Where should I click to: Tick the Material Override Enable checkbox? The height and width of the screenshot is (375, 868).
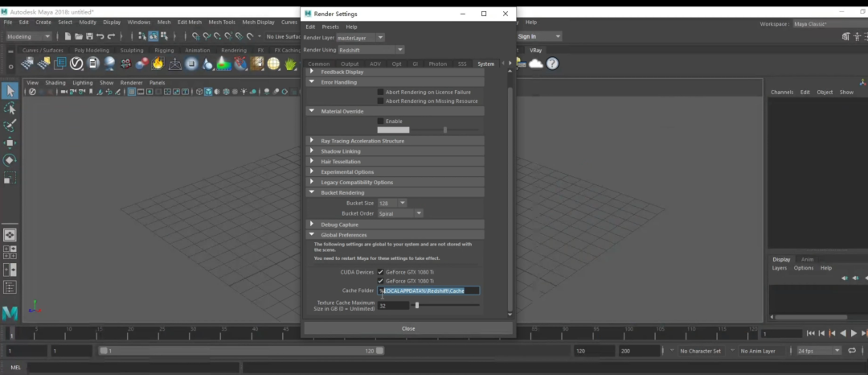(380, 121)
